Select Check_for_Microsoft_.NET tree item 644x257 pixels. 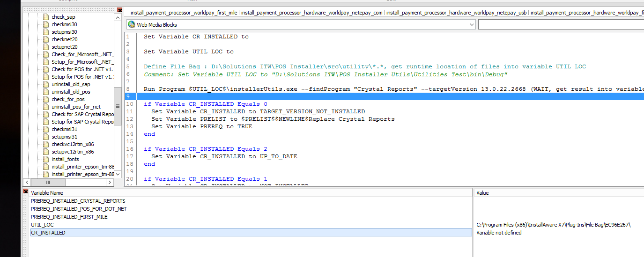82,54
